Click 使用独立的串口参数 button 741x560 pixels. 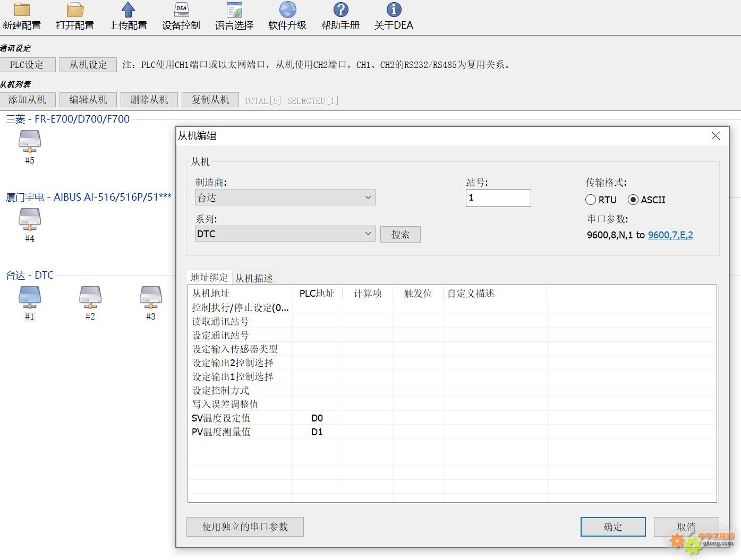(245, 527)
